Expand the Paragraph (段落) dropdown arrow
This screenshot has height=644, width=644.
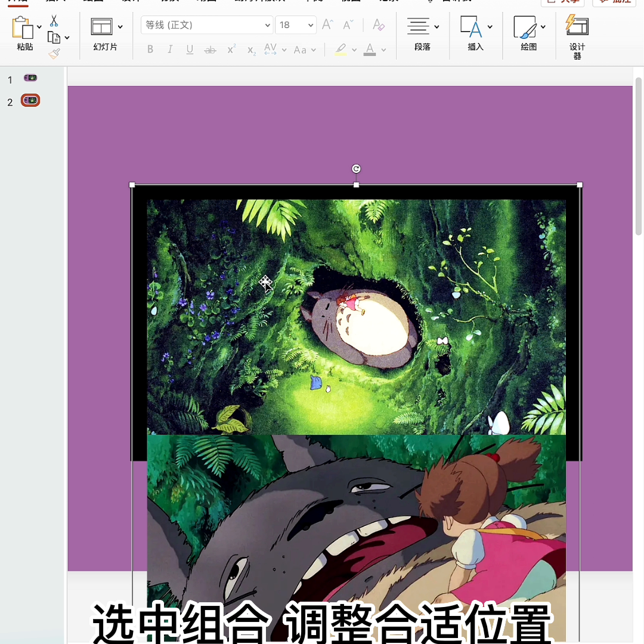point(436,27)
